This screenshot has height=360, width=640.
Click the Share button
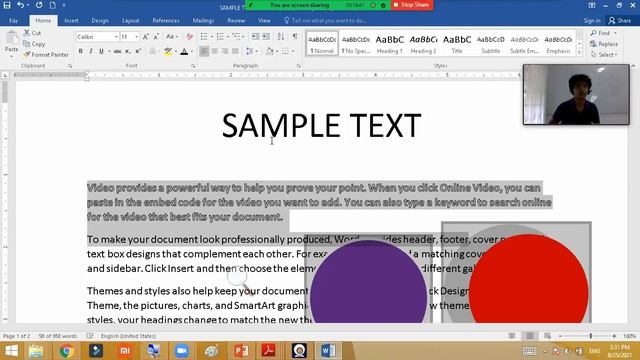[x=620, y=20]
